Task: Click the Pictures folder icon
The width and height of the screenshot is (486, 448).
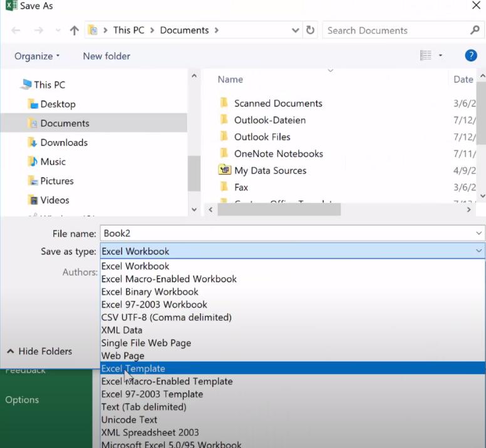Action: click(x=33, y=181)
